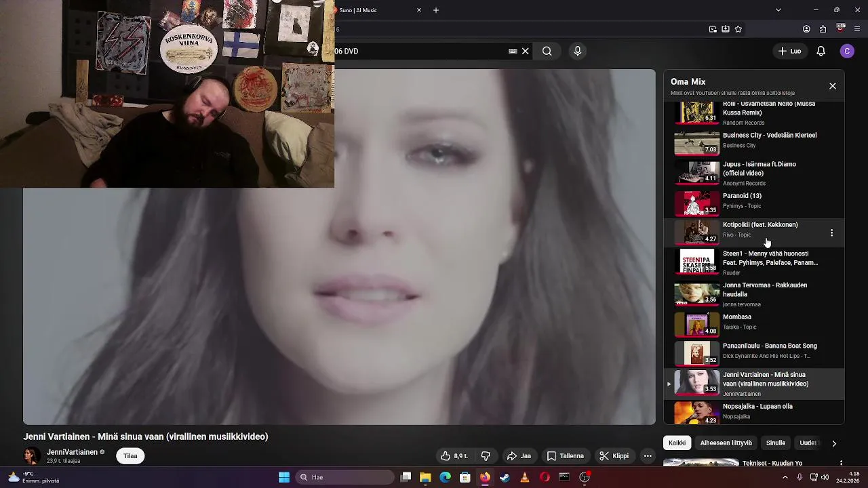The height and width of the screenshot is (488, 868).
Task: Dislike the video with thumbs down
Action: (x=486, y=456)
